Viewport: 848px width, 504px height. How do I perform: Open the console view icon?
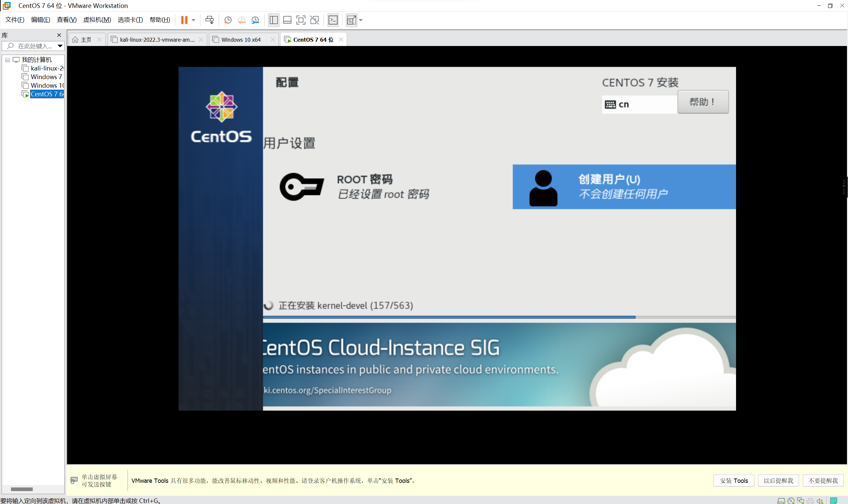(x=333, y=20)
